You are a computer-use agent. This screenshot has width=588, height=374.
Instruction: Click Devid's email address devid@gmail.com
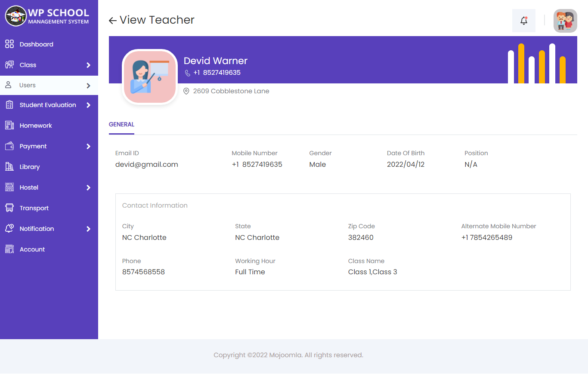[147, 164]
